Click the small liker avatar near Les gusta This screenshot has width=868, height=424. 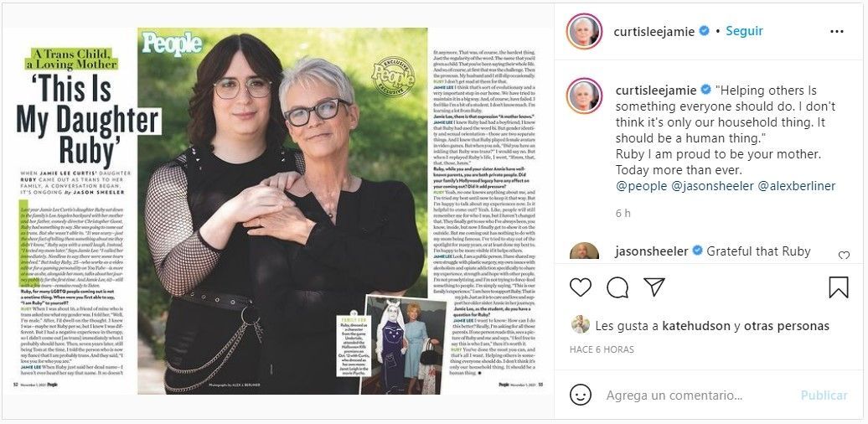coord(580,324)
